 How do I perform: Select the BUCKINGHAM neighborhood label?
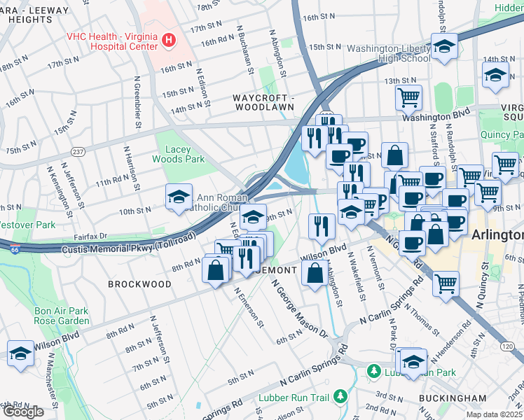click(453, 398)
